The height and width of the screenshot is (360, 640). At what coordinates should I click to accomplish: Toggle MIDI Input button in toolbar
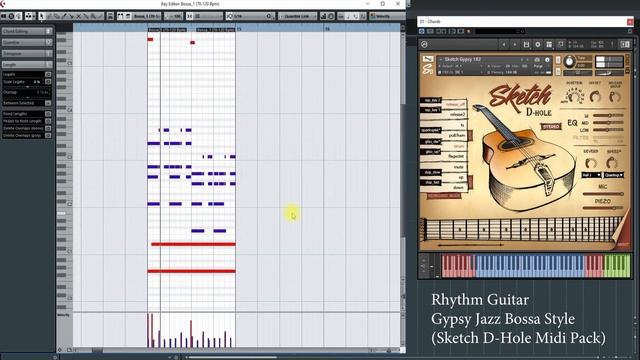(331, 16)
